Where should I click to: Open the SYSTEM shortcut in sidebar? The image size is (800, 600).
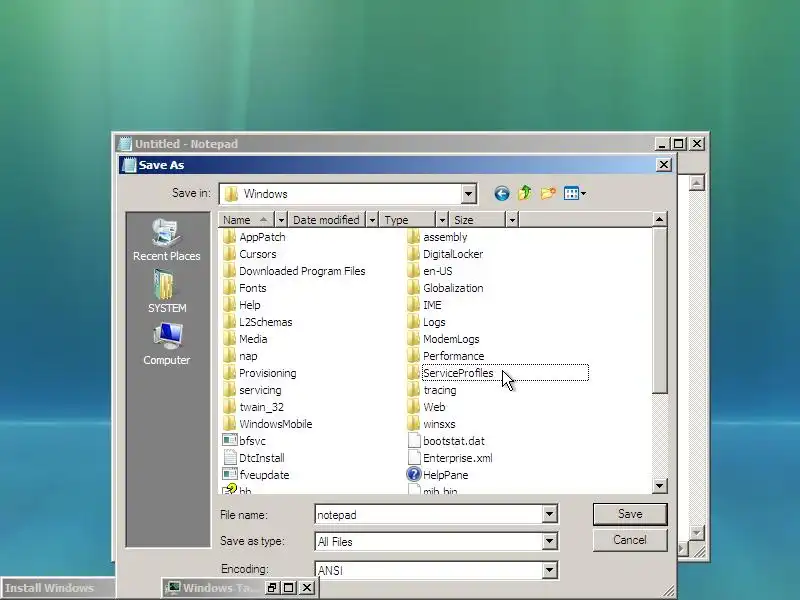tap(167, 292)
